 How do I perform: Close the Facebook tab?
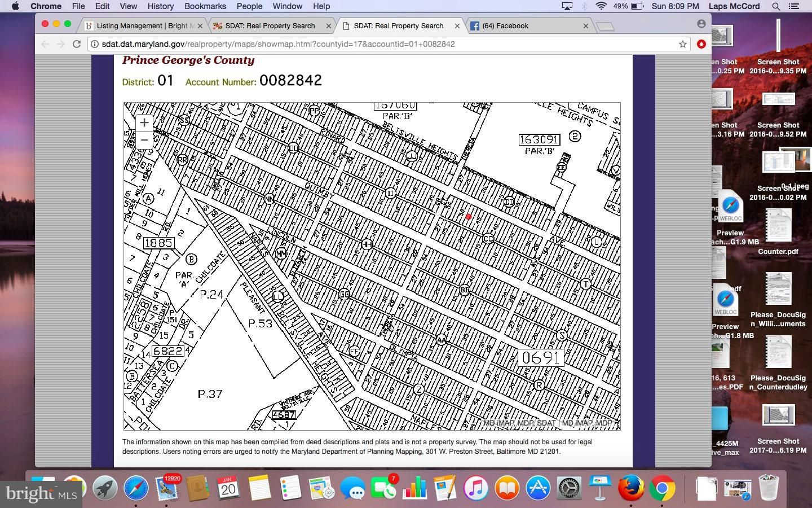click(x=585, y=26)
